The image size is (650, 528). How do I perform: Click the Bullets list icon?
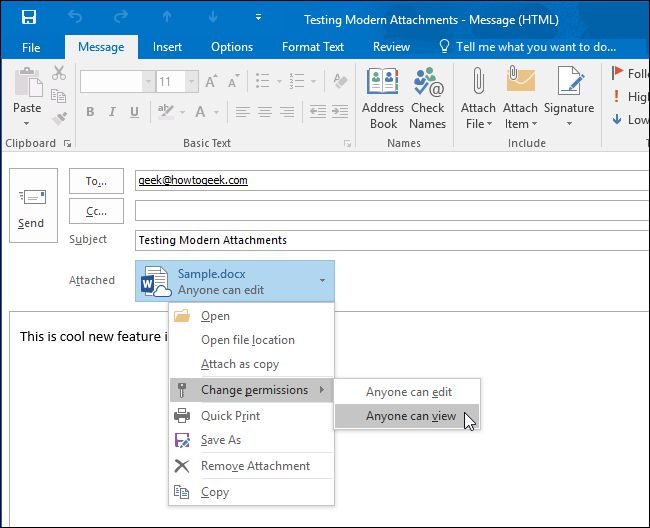click(263, 81)
